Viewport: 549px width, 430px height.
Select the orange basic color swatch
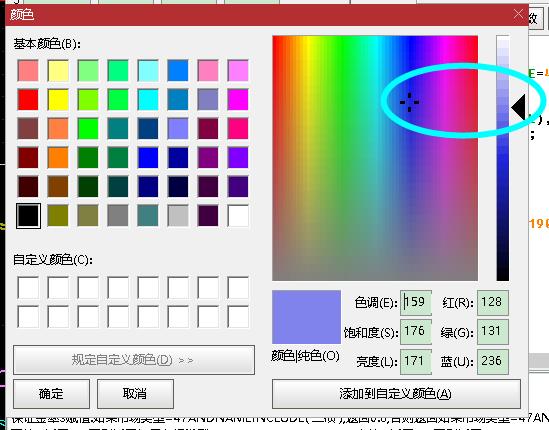tap(58, 158)
